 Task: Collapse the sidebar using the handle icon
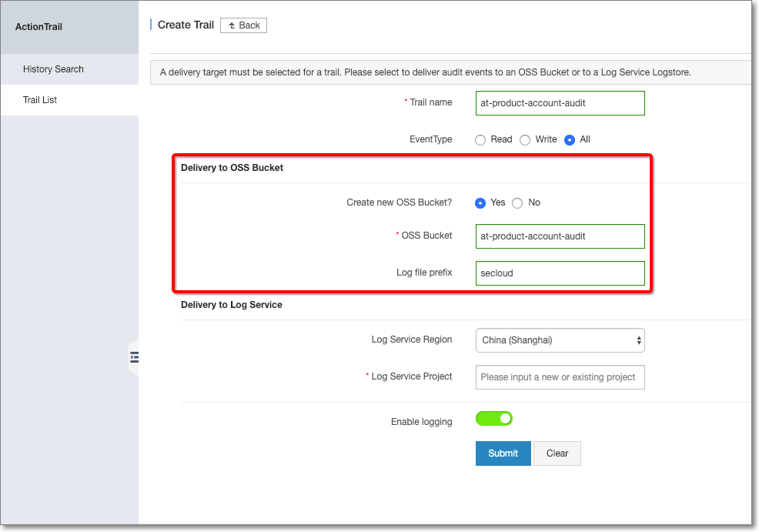click(134, 357)
